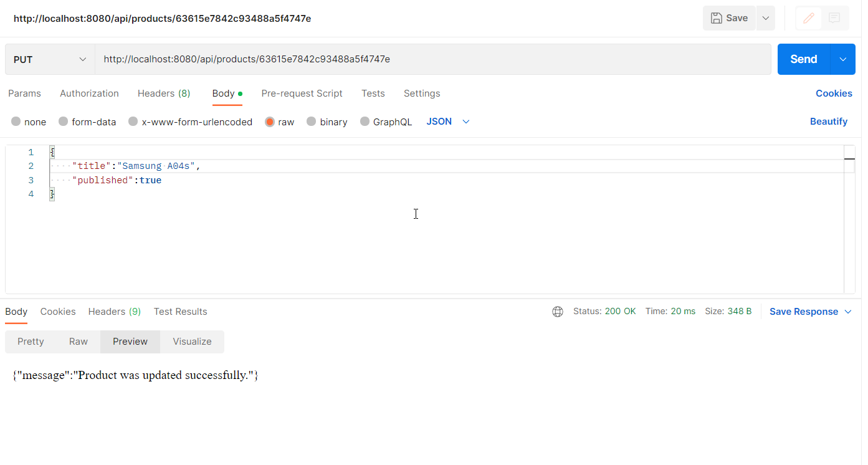Open the JSON format dropdown

pos(447,122)
